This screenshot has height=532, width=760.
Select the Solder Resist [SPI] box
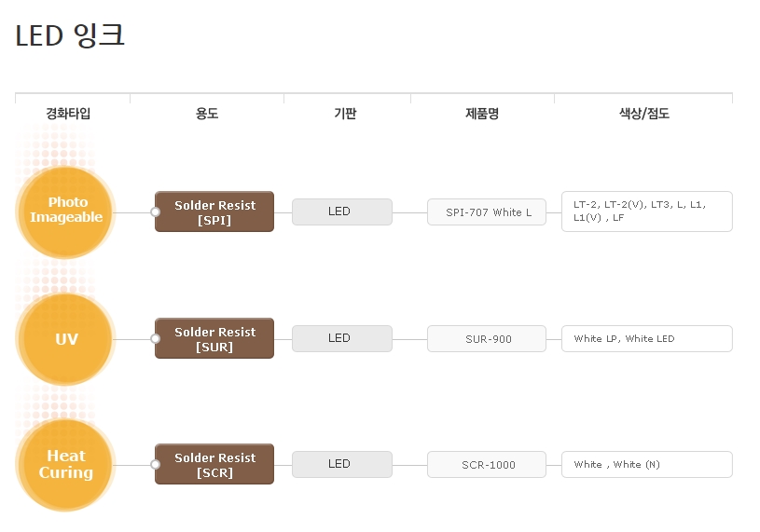click(214, 211)
